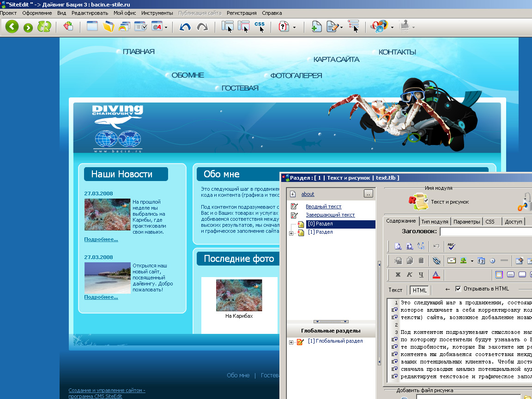The width and height of the screenshot is (532, 399).
Task: Click the CSS editing tool icon
Action: (260, 27)
